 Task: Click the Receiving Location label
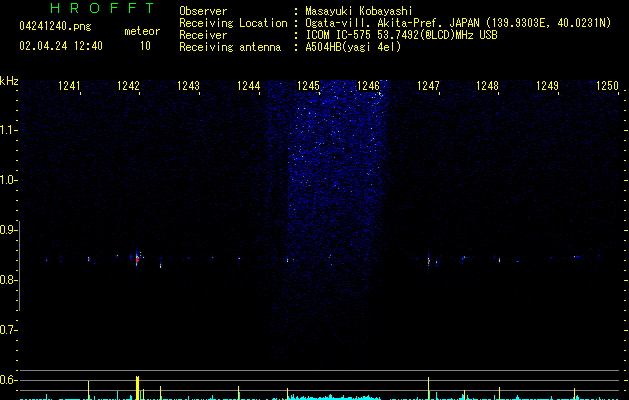click(233, 23)
